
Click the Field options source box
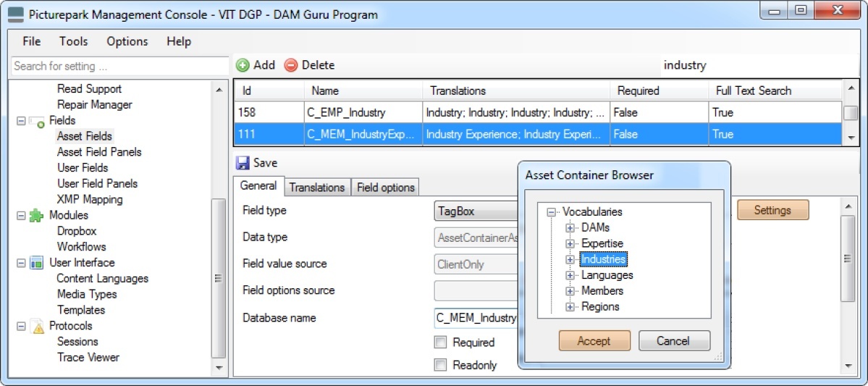point(476,290)
